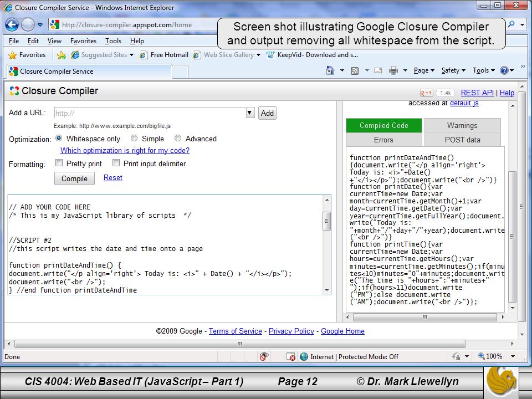Open Which optimization is right link
This screenshot has height=399, width=532.
click(125, 150)
